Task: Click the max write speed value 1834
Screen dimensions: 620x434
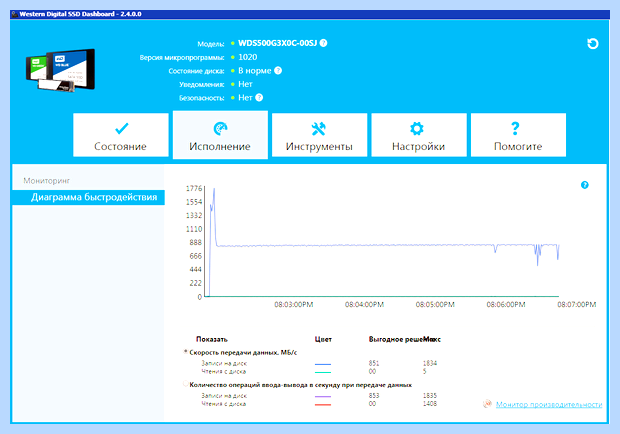Action: pos(430,363)
